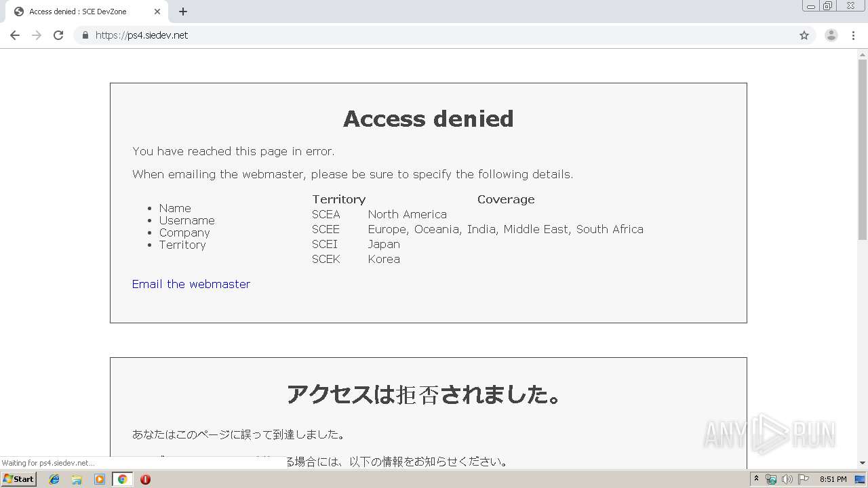The image size is (868, 488).
Task: Open Windows Explorer folder from the taskbar
Action: pyautogui.click(x=77, y=479)
